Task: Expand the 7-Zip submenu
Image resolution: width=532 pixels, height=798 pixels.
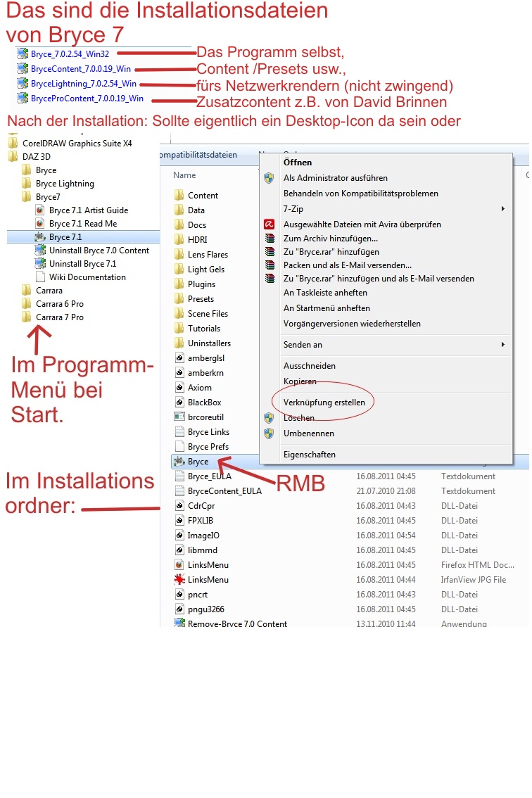Action: pyautogui.click(x=386, y=209)
